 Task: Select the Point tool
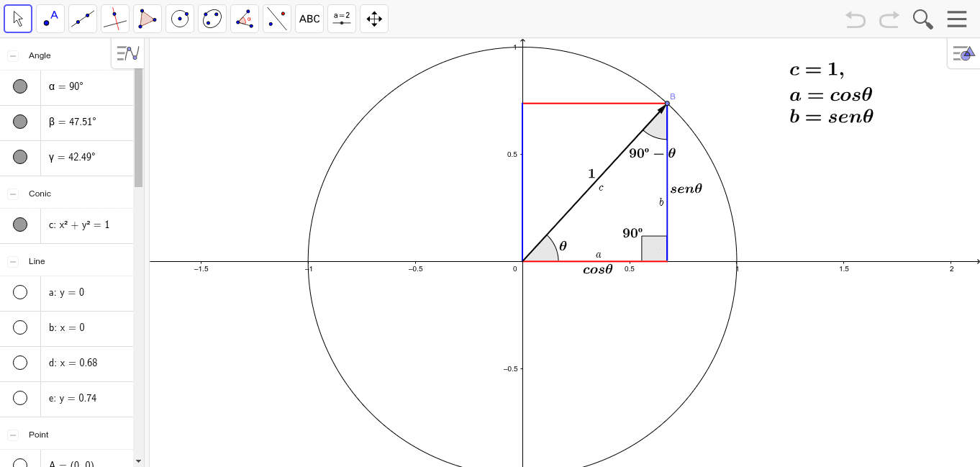point(50,19)
